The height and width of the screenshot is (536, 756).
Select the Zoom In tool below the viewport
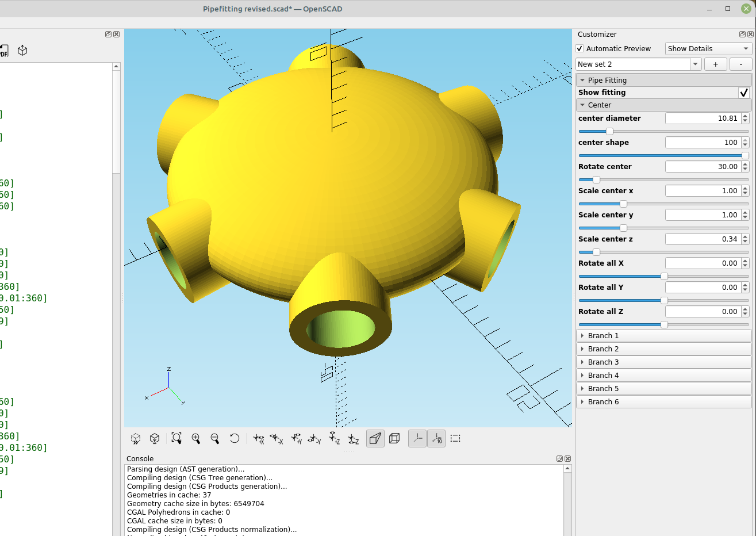pos(196,438)
